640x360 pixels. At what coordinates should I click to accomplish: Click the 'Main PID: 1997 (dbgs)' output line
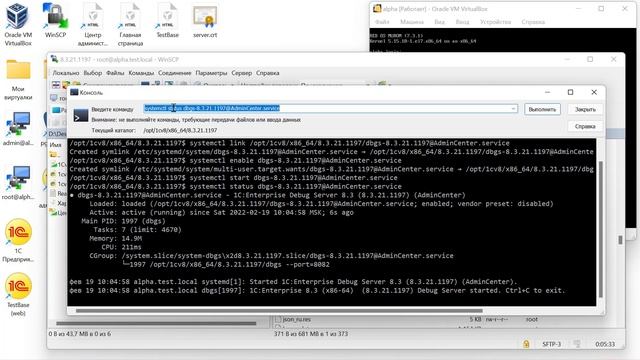pos(123,221)
